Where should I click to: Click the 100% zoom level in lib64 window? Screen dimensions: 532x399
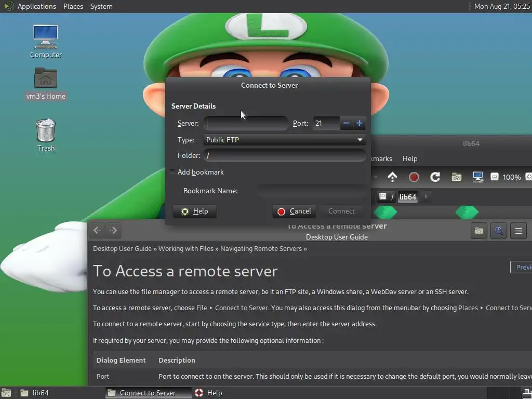(x=512, y=177)
